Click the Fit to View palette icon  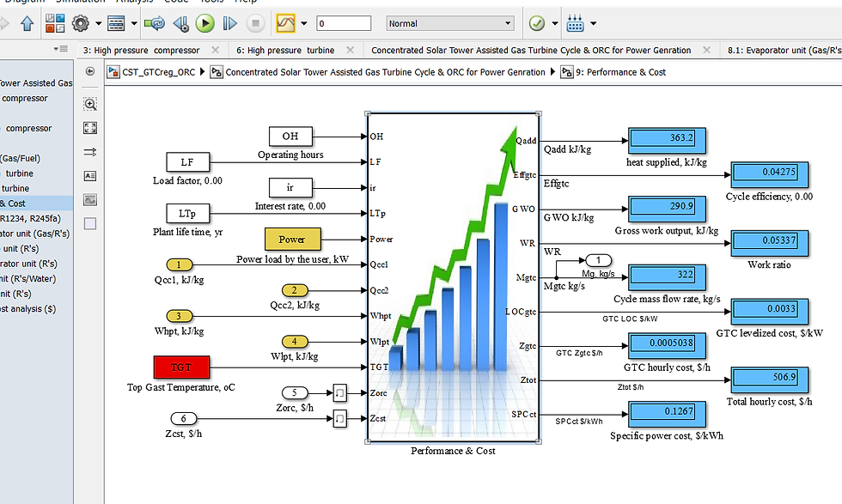click(x=90, y=128)
